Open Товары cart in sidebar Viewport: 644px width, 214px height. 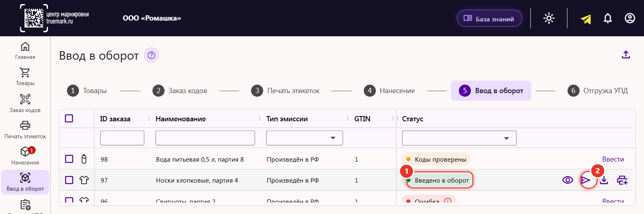[25, 77]
